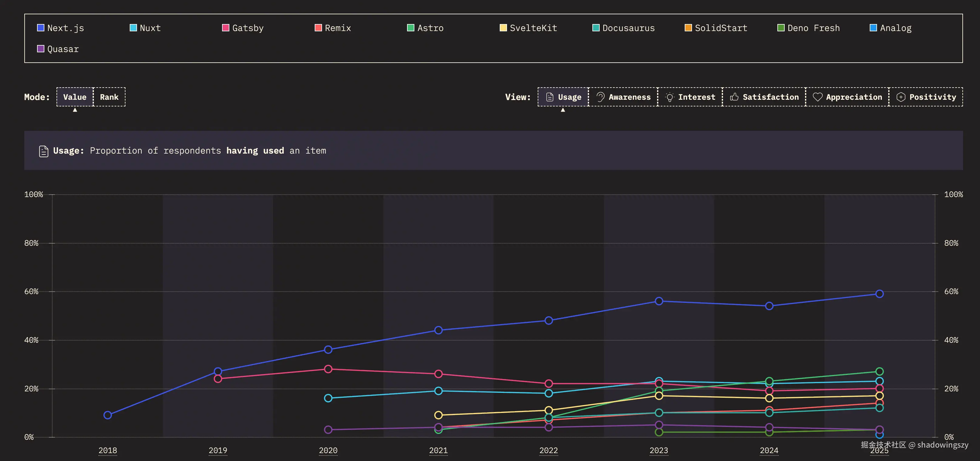This screenshot has height=461, width=980.
Task: Click Next.js 2025 data point on chart
Action: [879, 293]
